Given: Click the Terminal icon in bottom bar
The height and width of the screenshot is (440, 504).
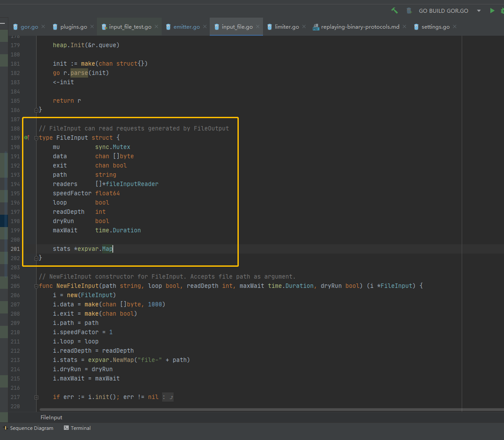Looking at the screenshot, I should [66, 428].
